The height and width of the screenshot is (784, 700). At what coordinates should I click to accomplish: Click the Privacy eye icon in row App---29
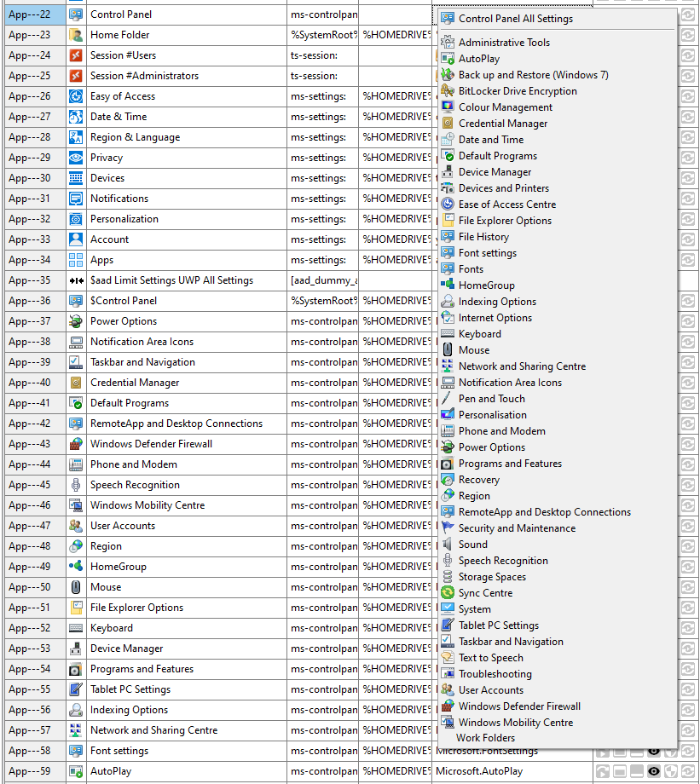(x=76, y=158)
